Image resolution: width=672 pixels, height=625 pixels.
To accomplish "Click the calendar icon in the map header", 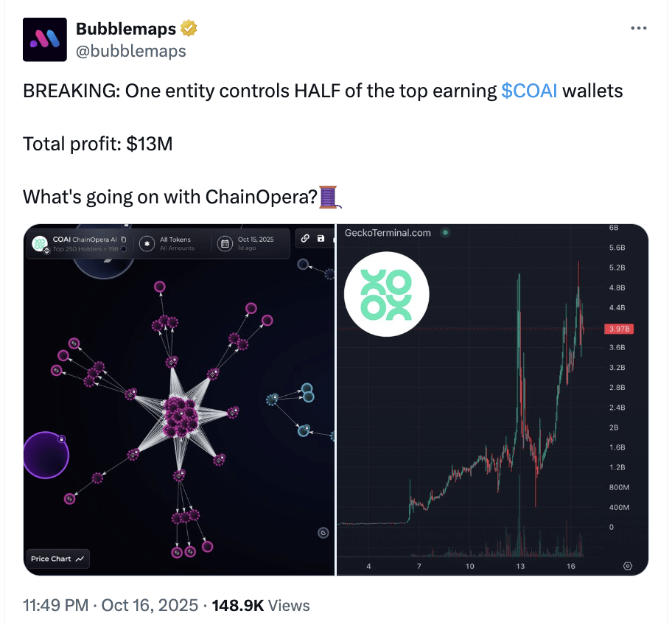I will (x=225, y=243).
